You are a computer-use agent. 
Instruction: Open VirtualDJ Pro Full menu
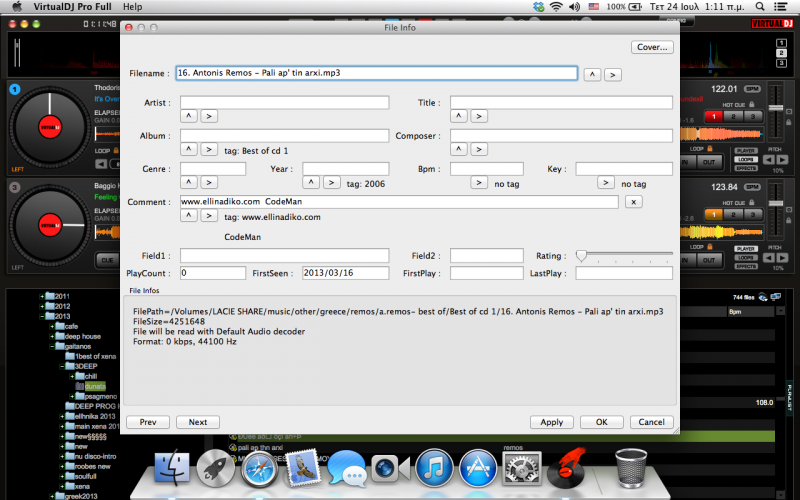click(72, 7)
